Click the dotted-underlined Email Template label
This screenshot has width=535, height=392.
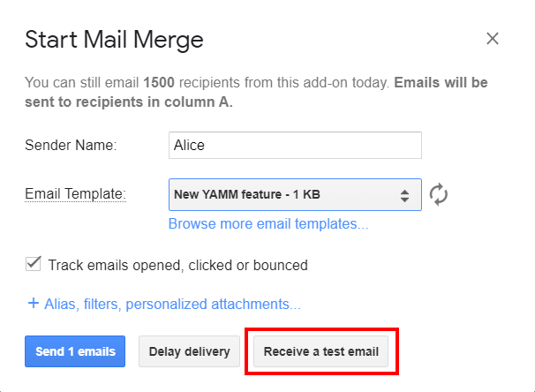point(75,193)
